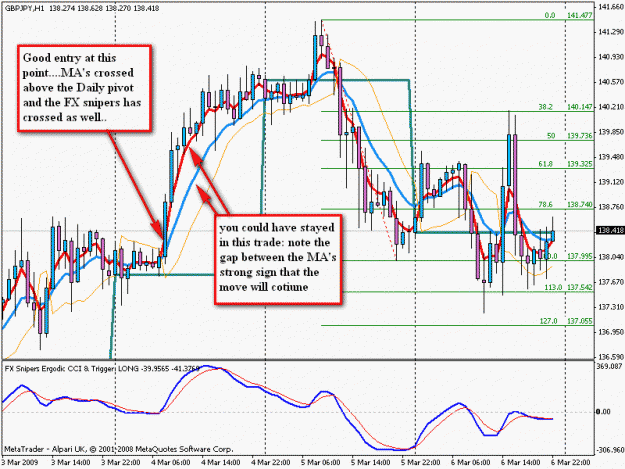The image size is (625, 469).
Task: Select the 3 Mar 14:00 time label
Action: [x=71, y=463]
